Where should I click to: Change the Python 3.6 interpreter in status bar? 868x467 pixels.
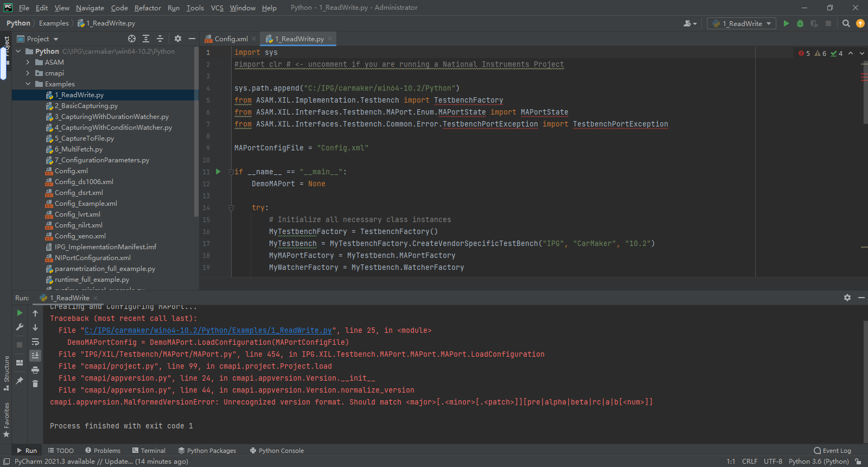point(819,462)
